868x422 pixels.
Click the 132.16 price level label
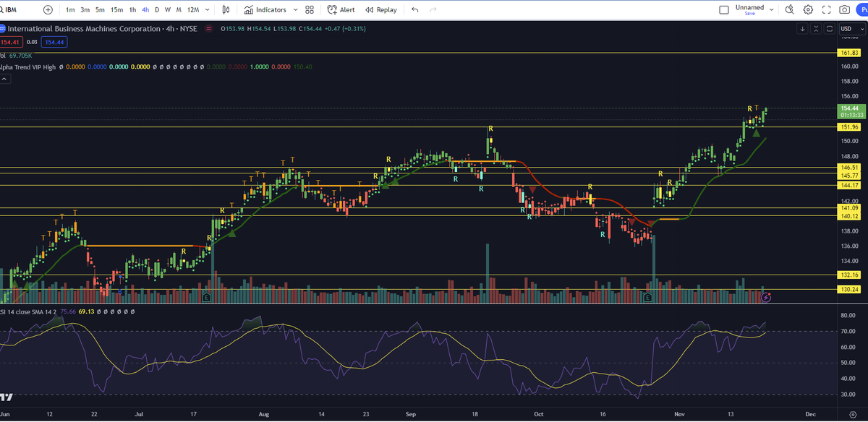point(848,275)
